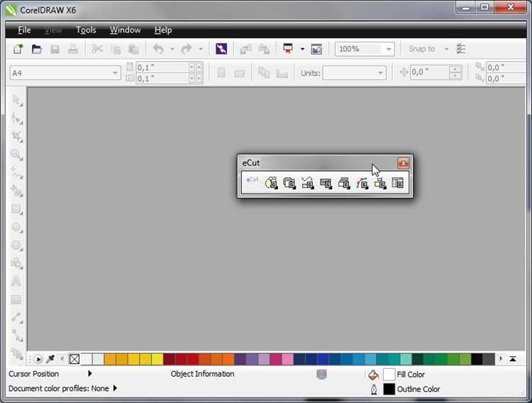Viewport: 532px width, 403px height.
Task: Open the File menu
Action: 24,31
